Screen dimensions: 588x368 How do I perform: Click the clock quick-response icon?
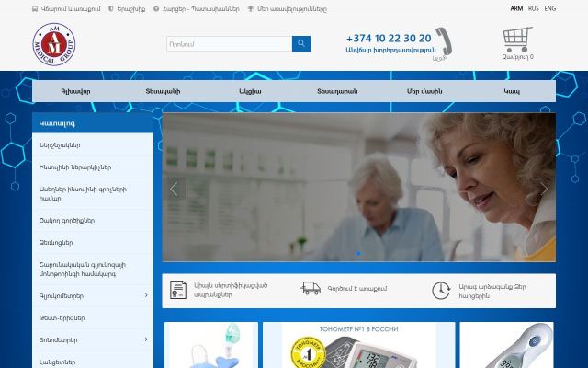(441, 291)
